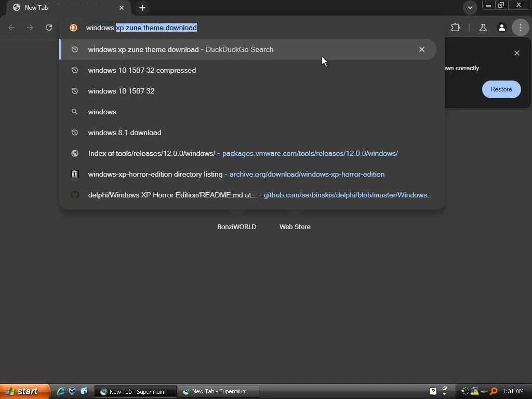Click the third quick launch icon
532x399 pixels.
point(84,391)
